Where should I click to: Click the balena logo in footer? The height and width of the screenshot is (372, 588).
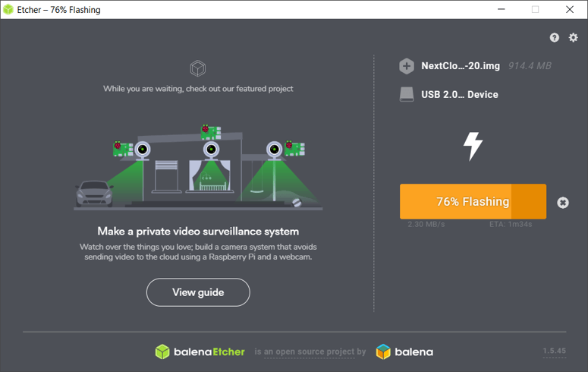click(404, 352)
